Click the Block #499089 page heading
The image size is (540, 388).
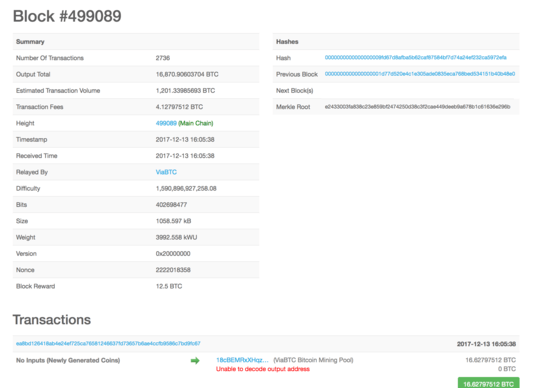67,16
